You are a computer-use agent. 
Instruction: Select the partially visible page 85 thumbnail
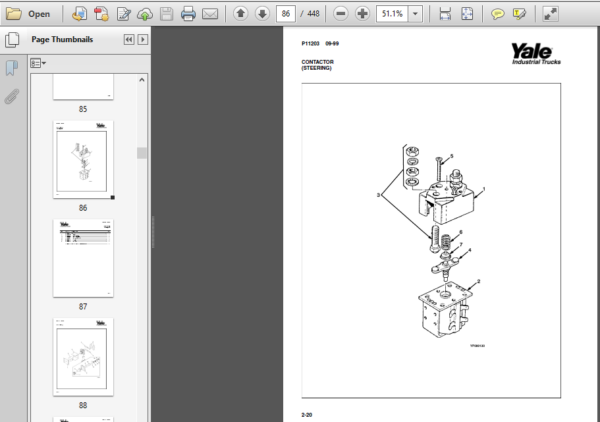[83, 87]
